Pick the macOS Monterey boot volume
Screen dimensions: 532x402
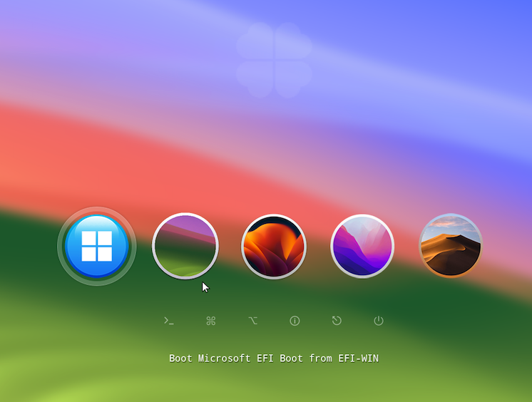tap(362, 246)
